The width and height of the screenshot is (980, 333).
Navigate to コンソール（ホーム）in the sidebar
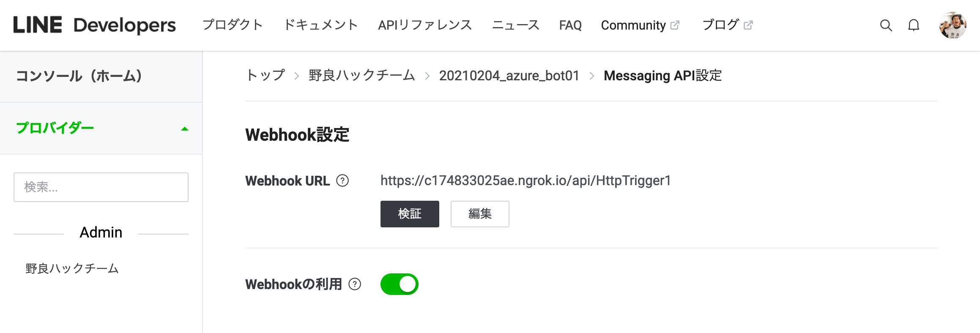click(x=79, y=76)
